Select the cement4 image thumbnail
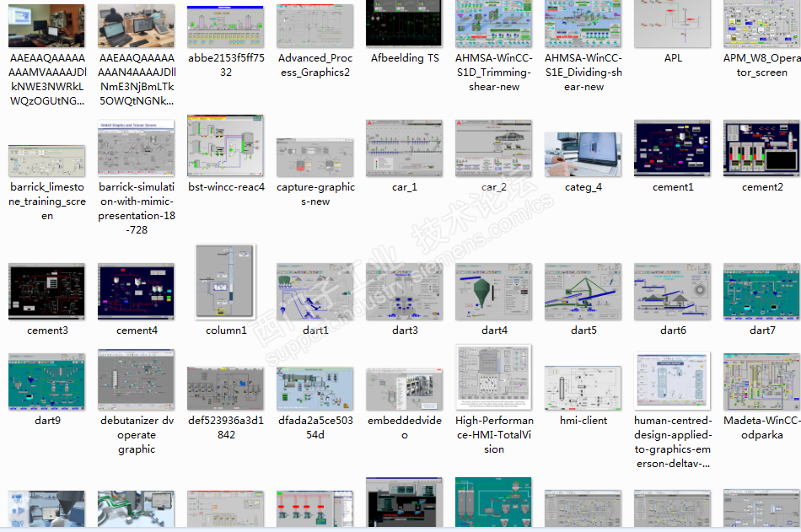The image size is (801, 532). pyautogui.click(x=136, y=292)
